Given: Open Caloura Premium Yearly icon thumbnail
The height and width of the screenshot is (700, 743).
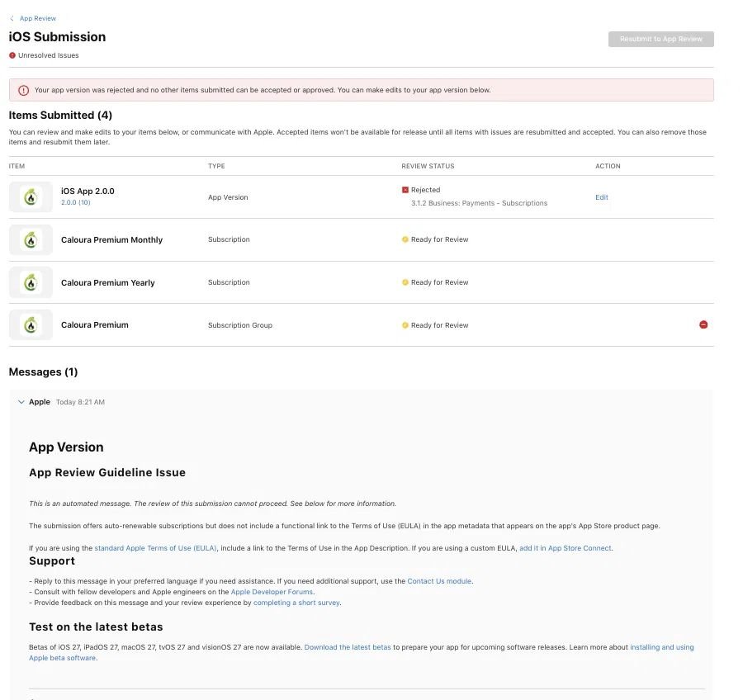Looking at the screenshot, I should point(31,282).
